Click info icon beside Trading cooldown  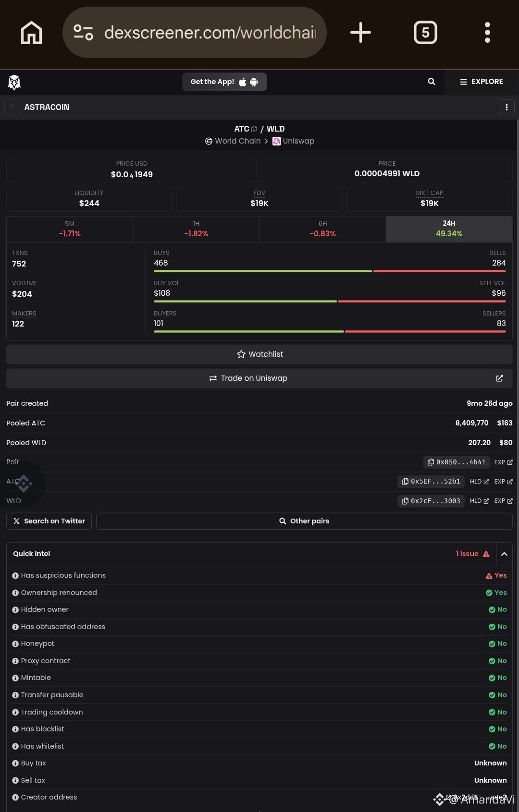click(15, 713)
